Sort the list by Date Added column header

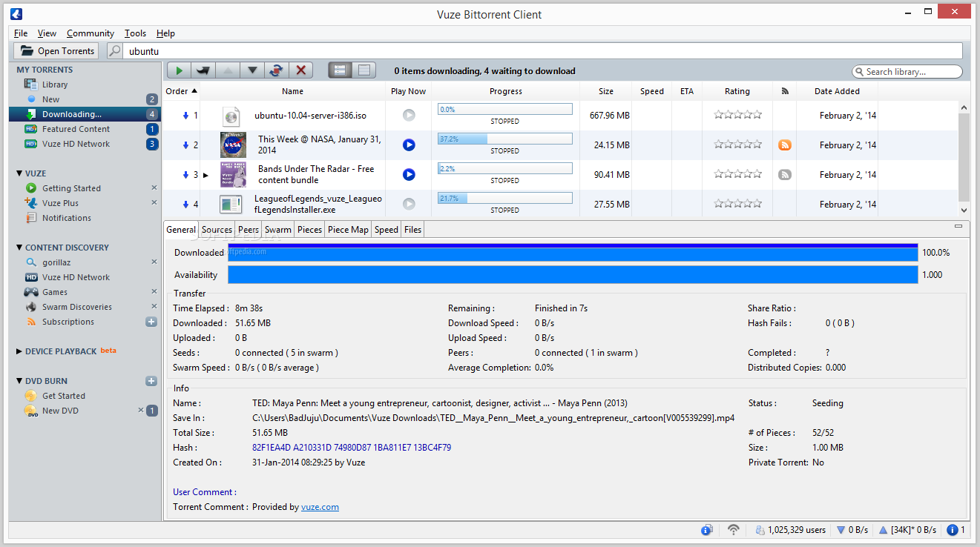coord(837,91)
